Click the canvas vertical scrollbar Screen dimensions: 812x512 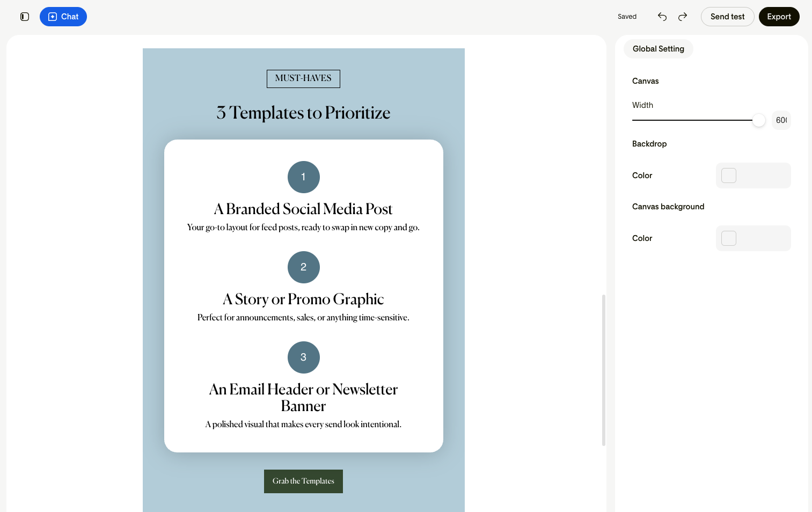click(x=604, y=370)
